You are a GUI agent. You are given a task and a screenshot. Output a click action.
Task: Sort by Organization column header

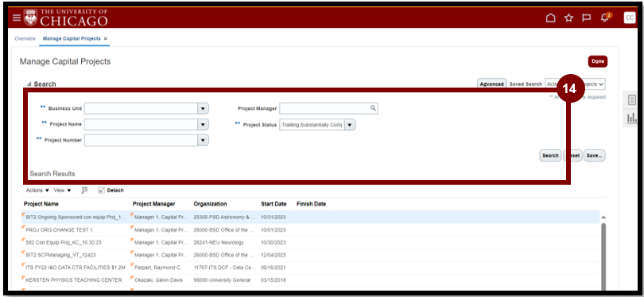coord(210,204)
